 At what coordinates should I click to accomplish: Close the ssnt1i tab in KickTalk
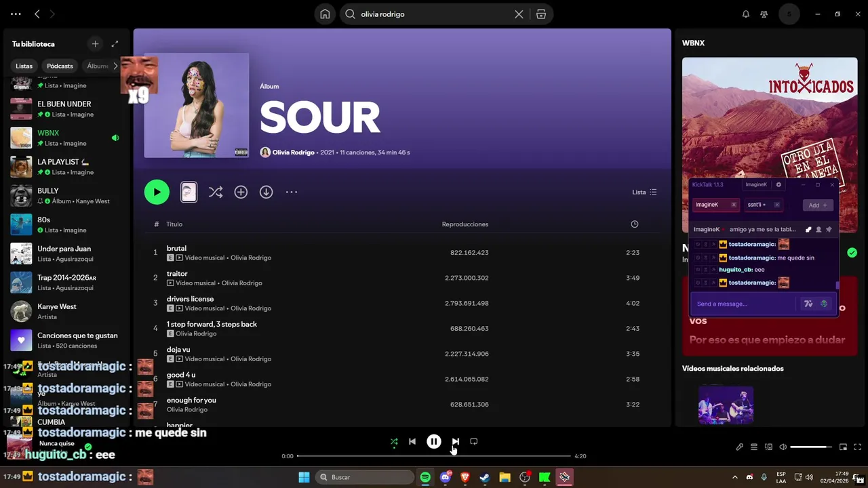click(776, 205)
